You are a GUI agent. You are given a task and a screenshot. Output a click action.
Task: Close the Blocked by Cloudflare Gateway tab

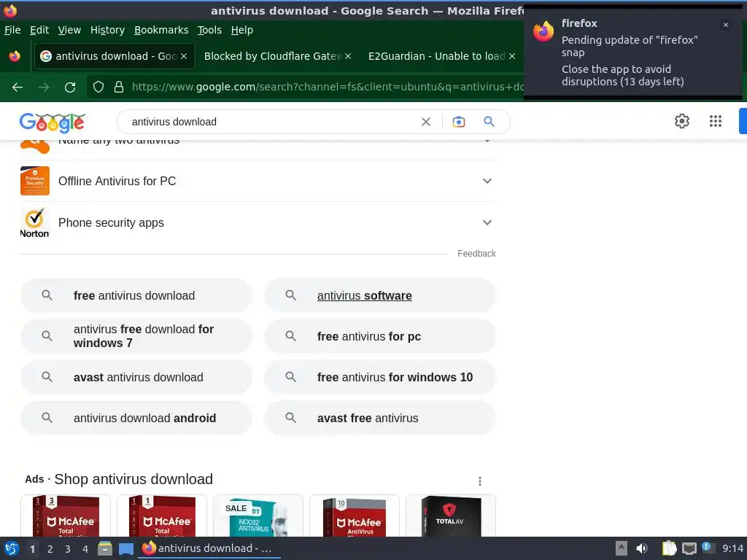[x=348, y=56]
